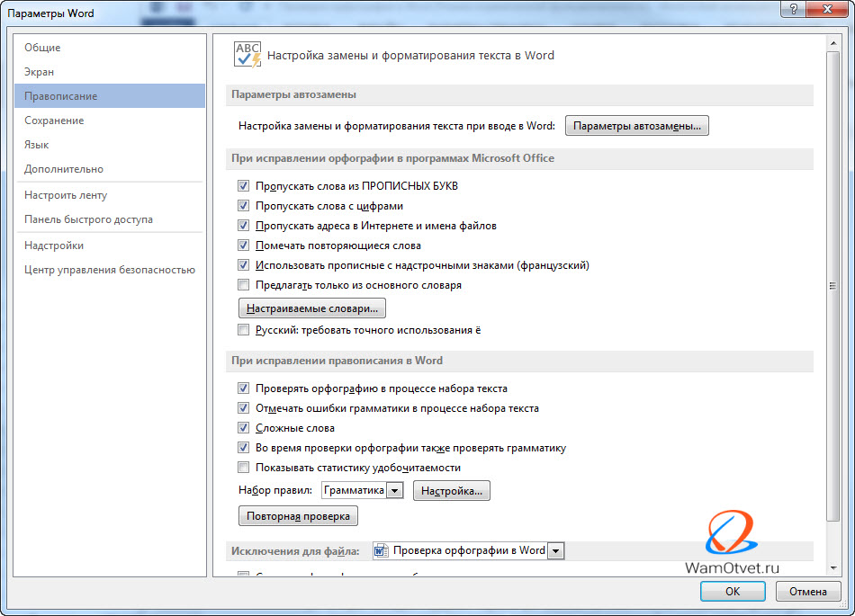
Task: Toggle Пропускать слова с цифрами checkbox
Action: (243, 206)
